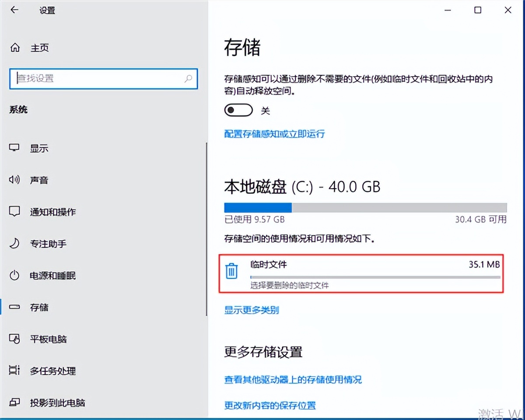Screen dimensions: 525x420
Task: Click the home 主页 icon
Action: coord(14,48)
